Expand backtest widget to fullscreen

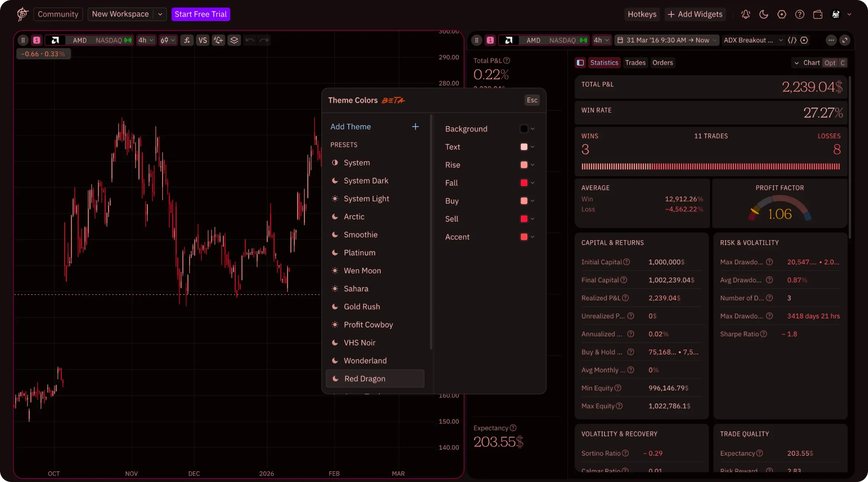(x=845, y=40)
